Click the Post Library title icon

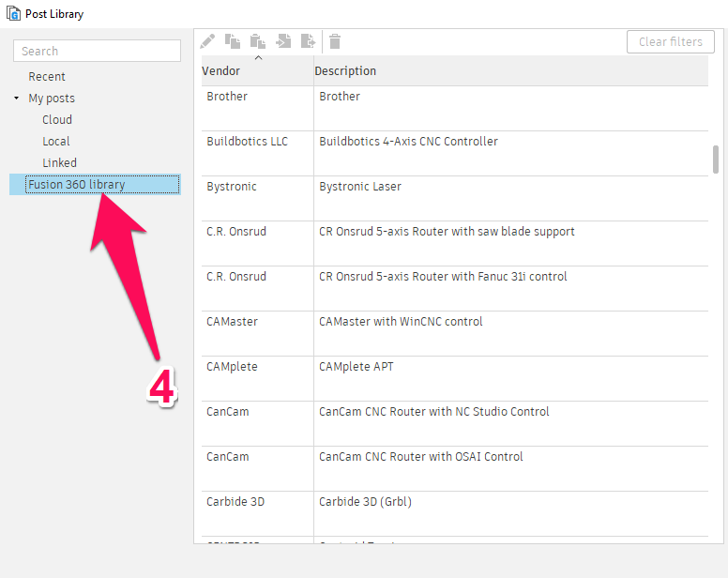tap(13, 14)
